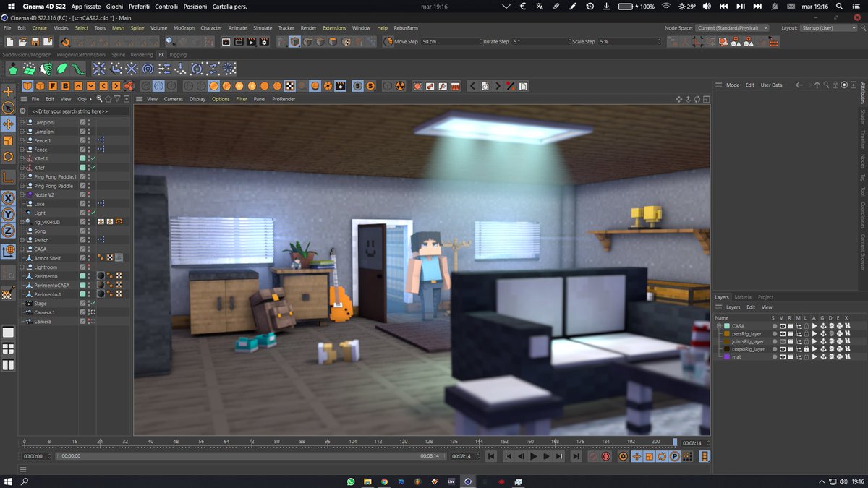Click WhatsApp icon in Windows taskbar

351,481
